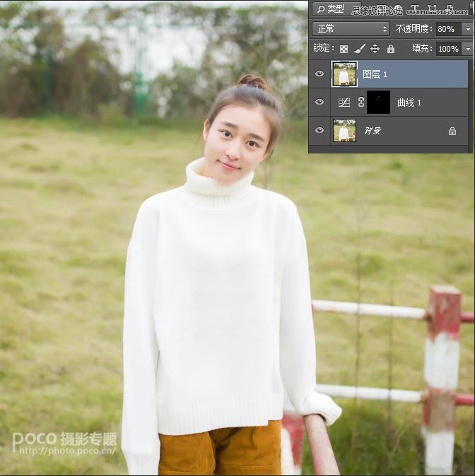This screenshot has height=476, width=475.
Task: Click the lock all padlock icon
Action: pos(390,49)
